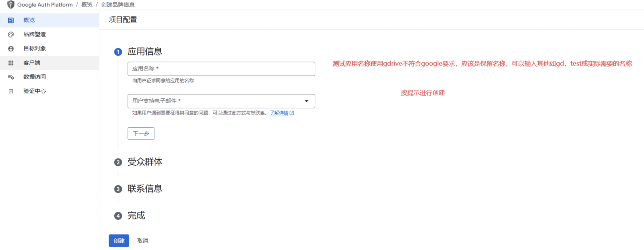This screenshot has width=644, height=250.
Task: Click the 概览 grid icon in sidebar
Action: (x=11, y=20)
